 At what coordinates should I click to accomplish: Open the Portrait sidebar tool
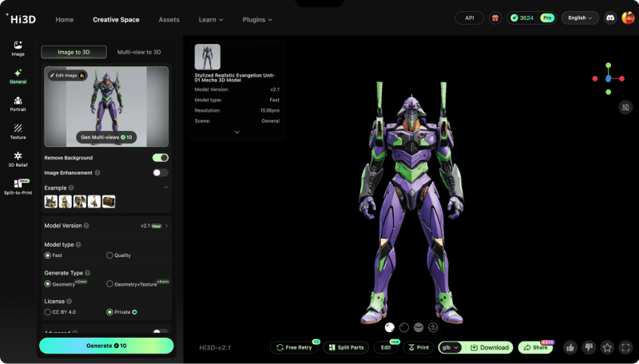18,104
